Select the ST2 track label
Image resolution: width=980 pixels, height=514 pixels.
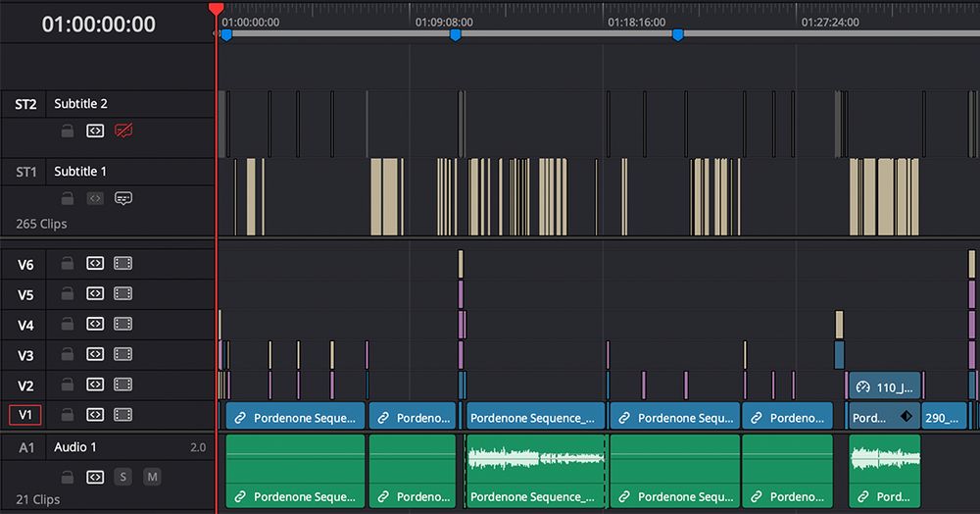25,104
